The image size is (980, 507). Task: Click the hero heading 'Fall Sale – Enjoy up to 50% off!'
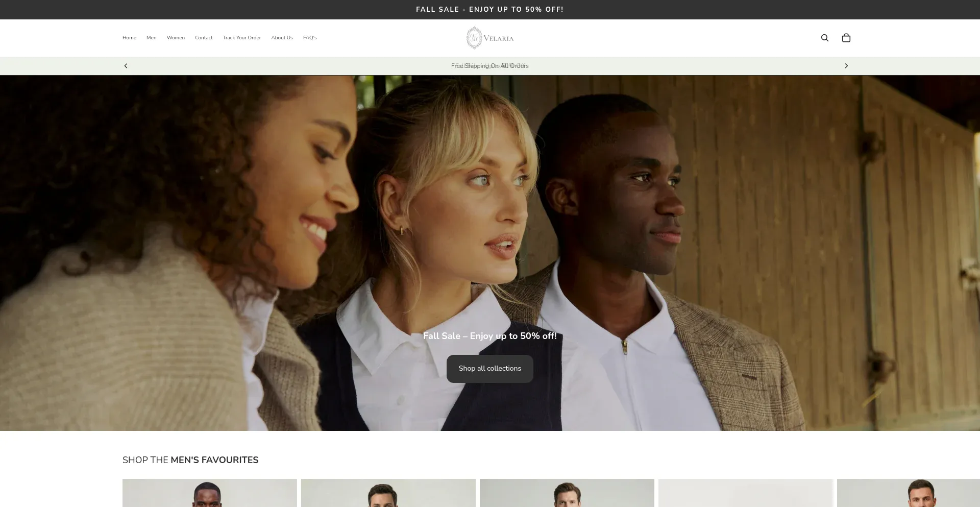[x=490, y=336]
